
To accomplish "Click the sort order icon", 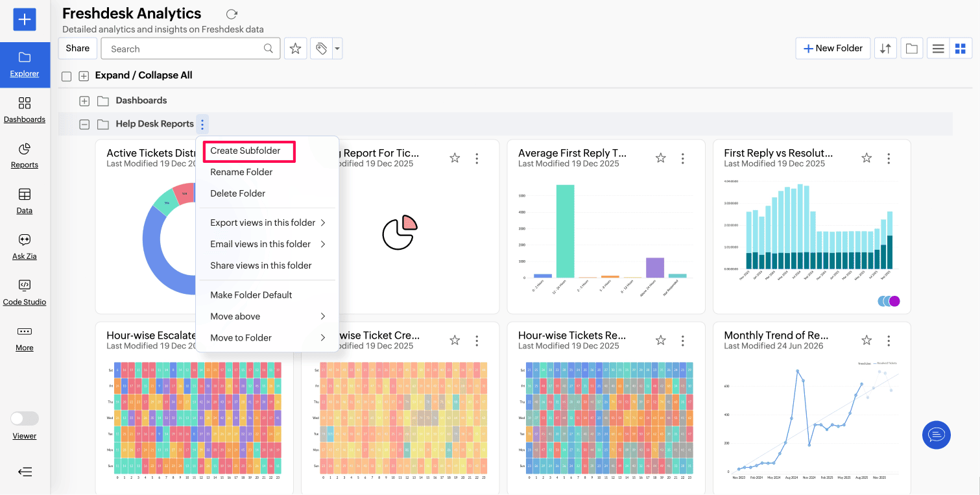I will tap(885, 49).
